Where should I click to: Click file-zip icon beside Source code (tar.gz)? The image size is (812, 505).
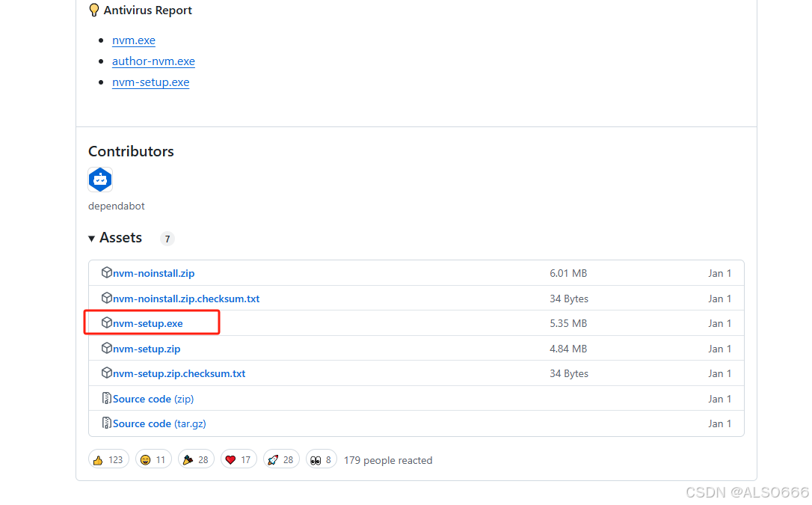[107, 423]
